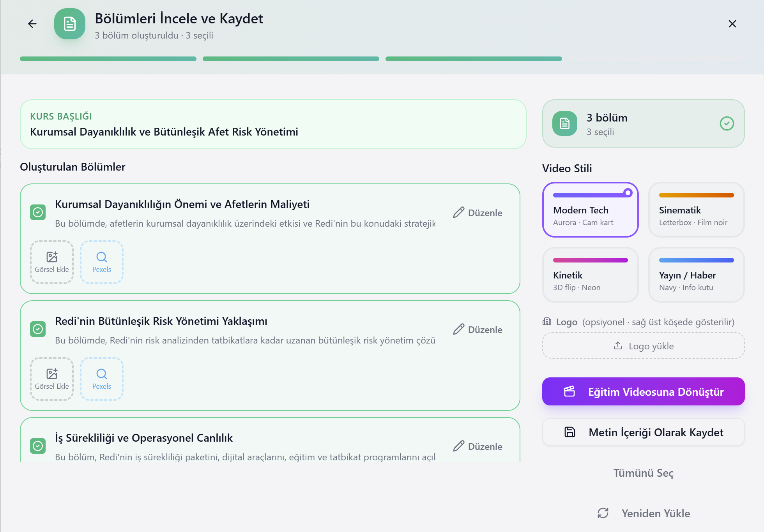The height and width of the screenshot is (532, 764).
Task: Click the orange color bar in Sinematik card
Action: pyautogui.click(x=697, y=195)
